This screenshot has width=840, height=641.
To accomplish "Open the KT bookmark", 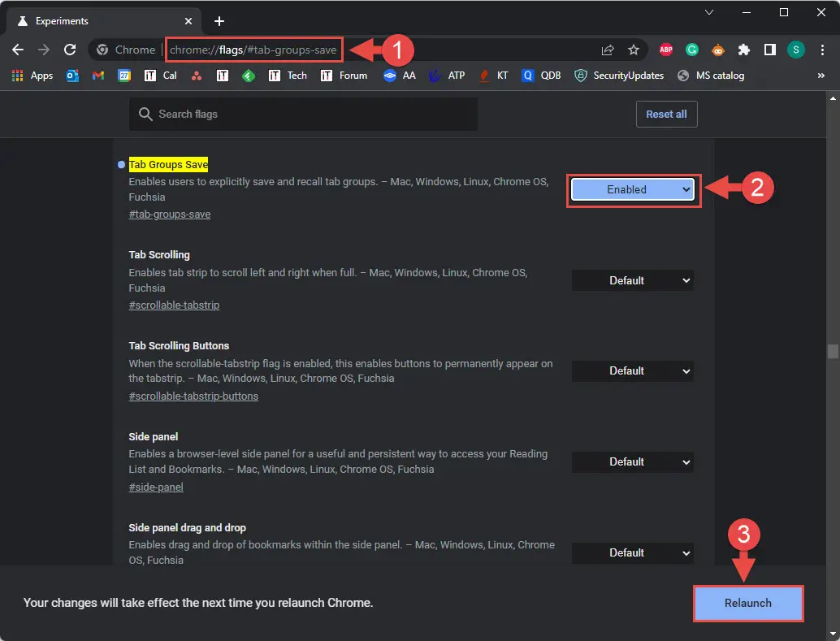I will pyautogui.click(x=493, y=76).
